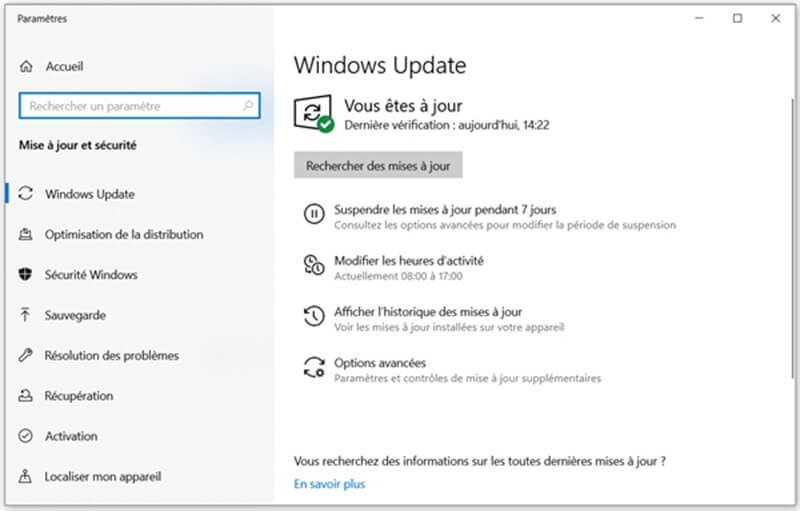Image resolution: width=800 pixels, height=511 pixels.
Task: Open Options avancées
Action: coord(380,363)
